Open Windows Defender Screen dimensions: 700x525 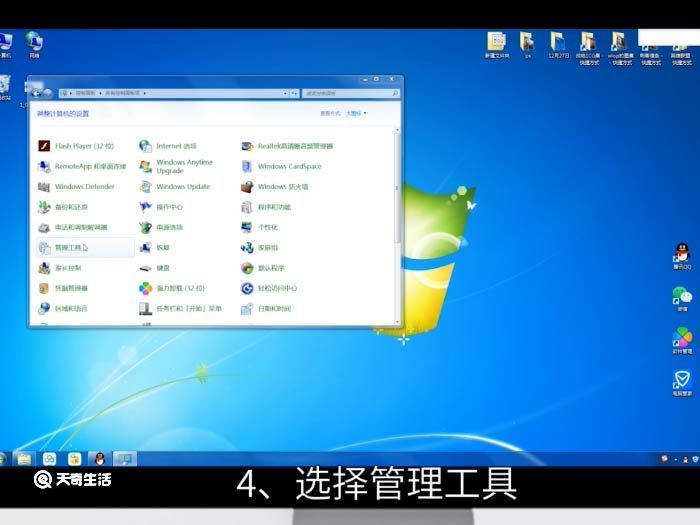(76, 187)
